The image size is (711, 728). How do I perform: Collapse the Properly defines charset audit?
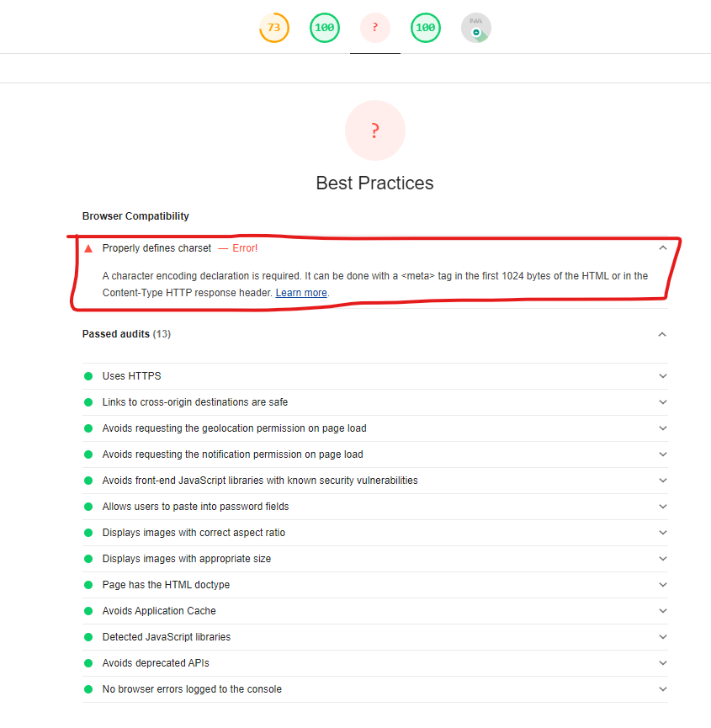(663, 248)
